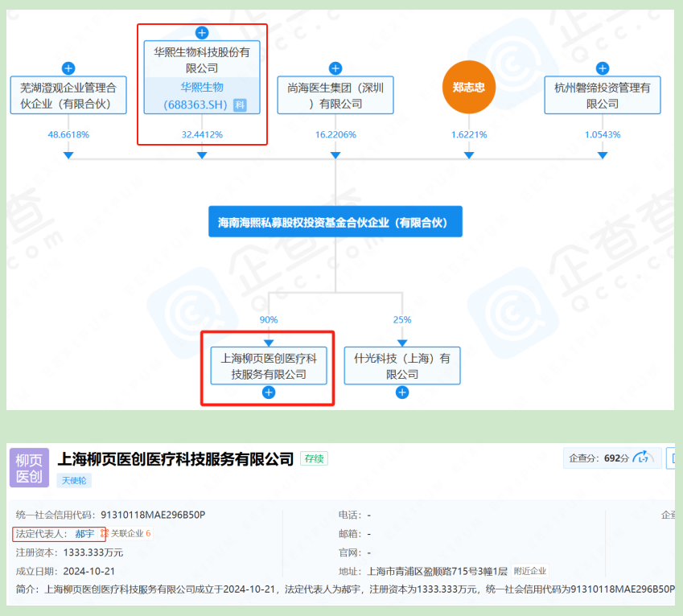Click the address 上海市青浦区盈顺路715号3幢1层
Screen dimensions: 683x616
click(438, 572)
